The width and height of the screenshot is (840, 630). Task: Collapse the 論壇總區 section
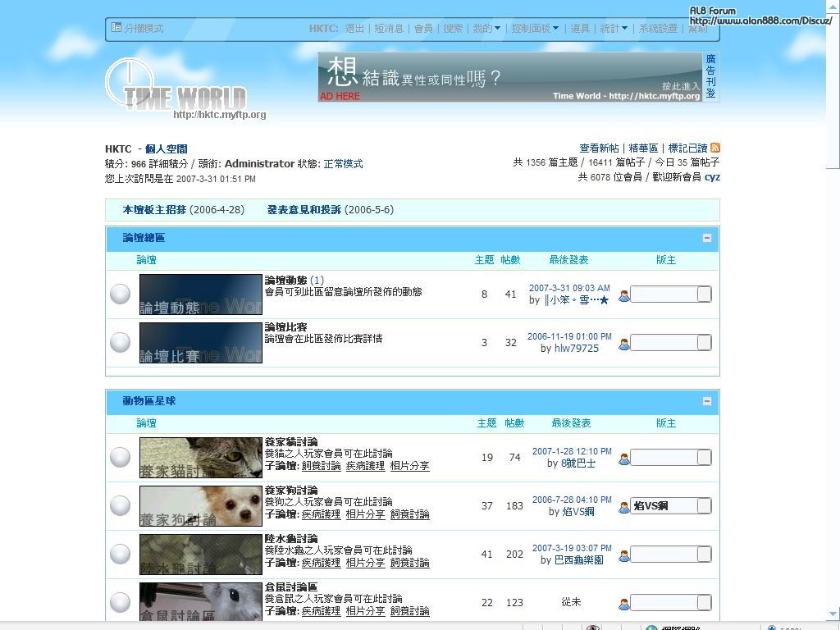[706, 238]
